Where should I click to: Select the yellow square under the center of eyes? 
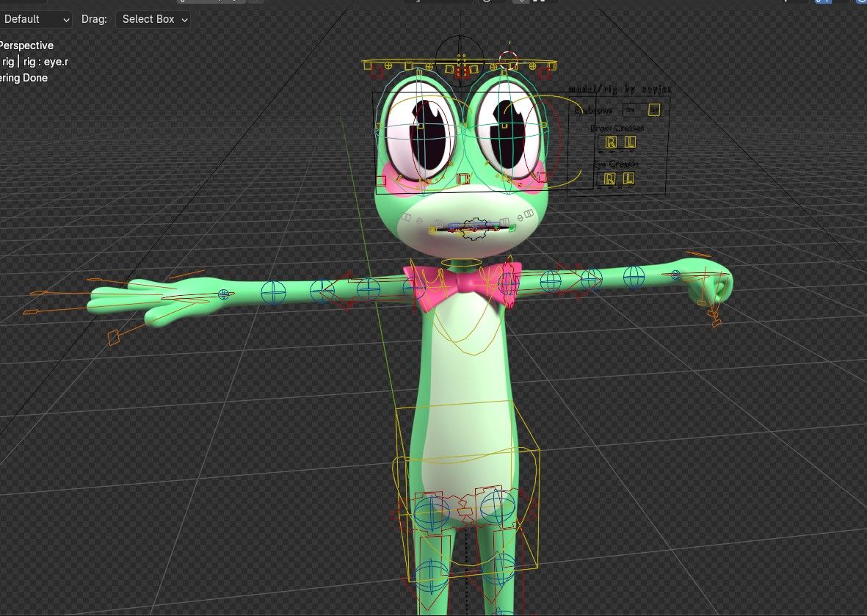463,178
